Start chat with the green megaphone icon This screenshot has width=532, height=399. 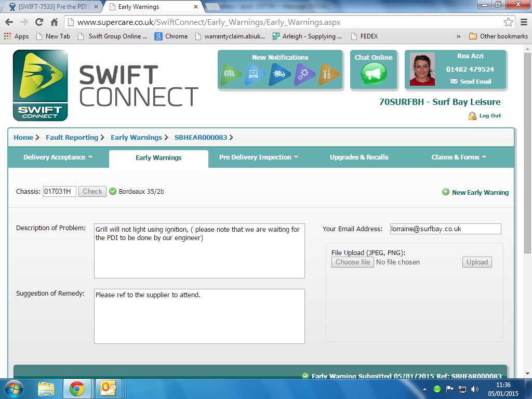374,74
